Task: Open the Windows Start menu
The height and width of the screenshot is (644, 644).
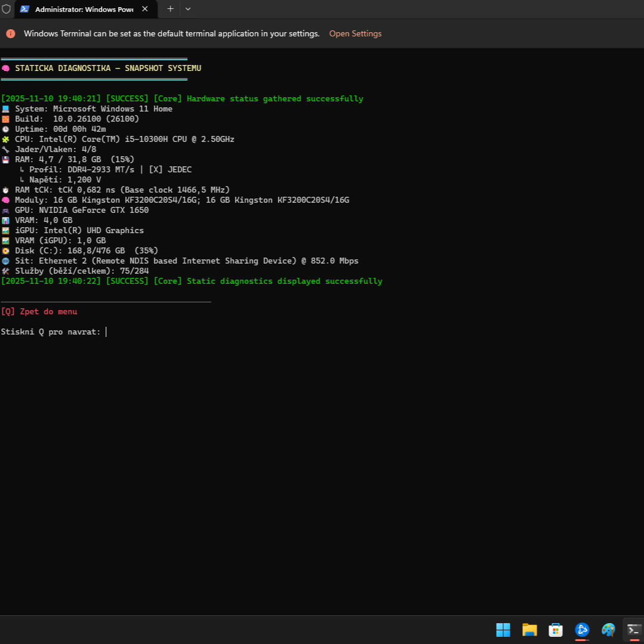Action: (x=503, y=630)
